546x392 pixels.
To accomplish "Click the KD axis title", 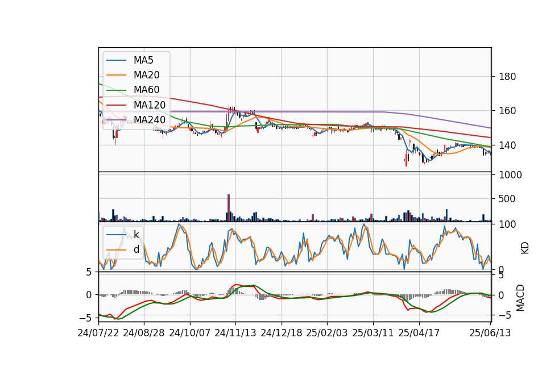I will coord(525,248).
